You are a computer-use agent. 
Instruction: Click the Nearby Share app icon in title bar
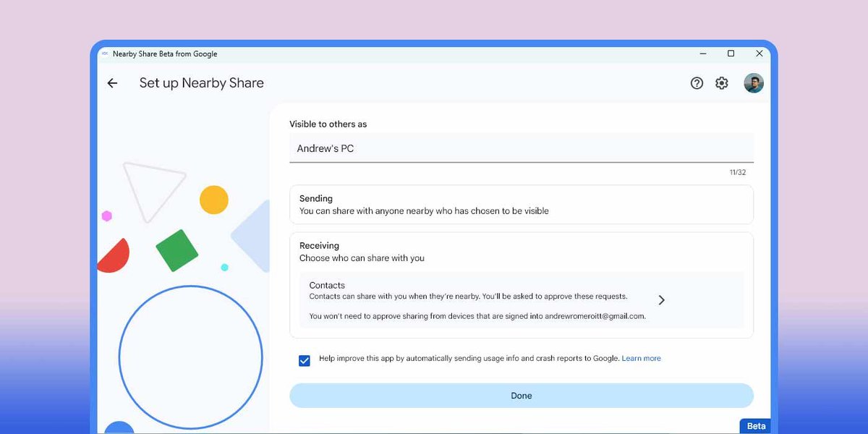point(105,54)
